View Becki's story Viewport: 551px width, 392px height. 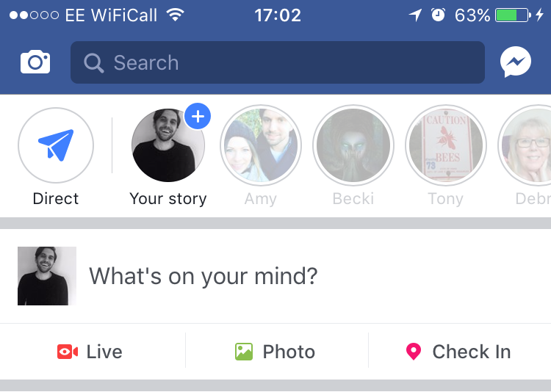tap(353, 145)
